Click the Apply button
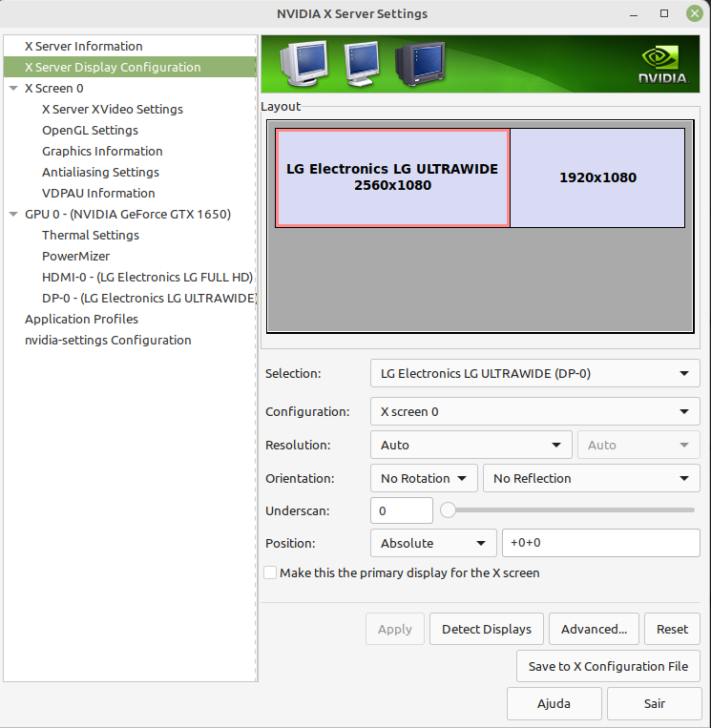 tap(395, 629)
